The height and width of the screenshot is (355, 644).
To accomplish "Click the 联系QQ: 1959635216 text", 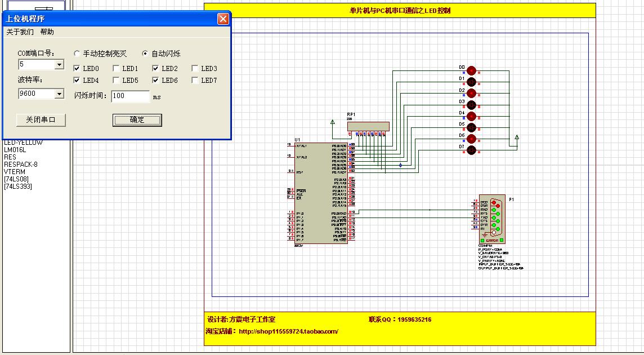I will point(400,319).
